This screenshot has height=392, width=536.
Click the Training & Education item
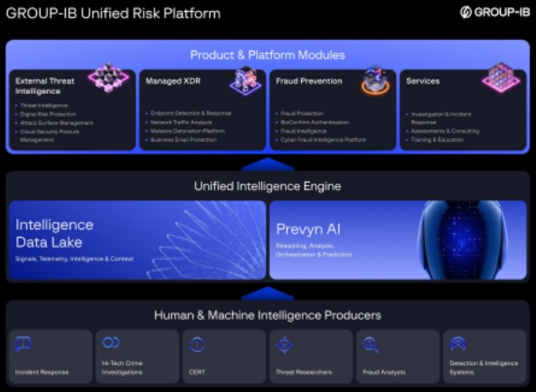(437, 140)
